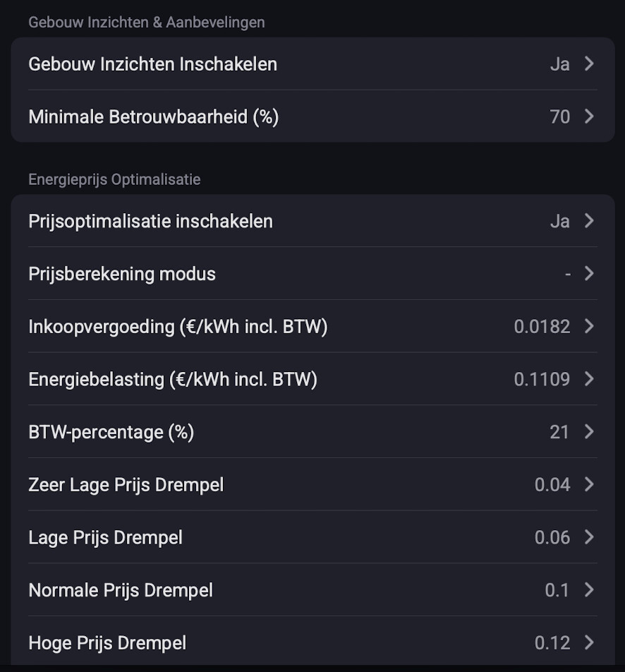Click chevron for Zeer Lage Prijs Drempel
This screenshot has height=672, width=625.
pyautogui.click(x=590, y=484)
